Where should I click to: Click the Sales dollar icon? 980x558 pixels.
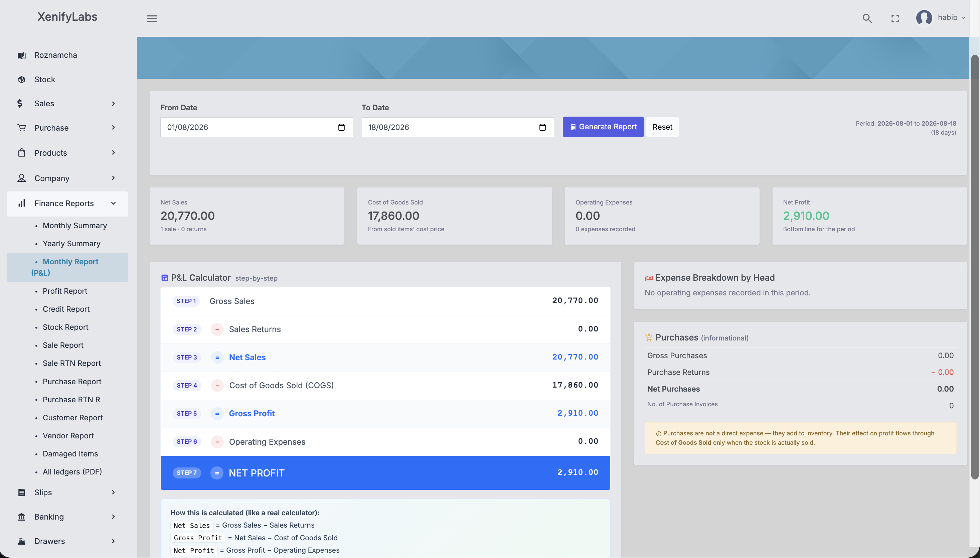(20, 104)
